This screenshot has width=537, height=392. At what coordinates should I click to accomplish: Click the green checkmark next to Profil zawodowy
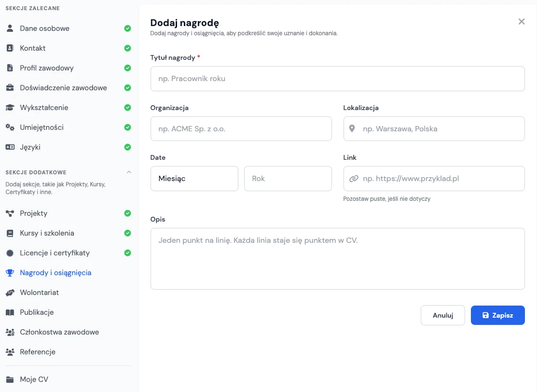(x=127, y=68)
